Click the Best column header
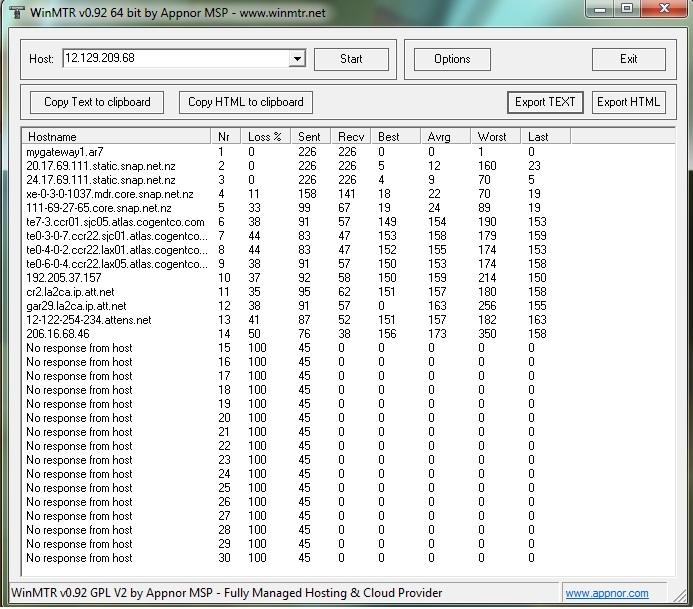This screenshot has height=609, width=693. (x=396, y=137)
